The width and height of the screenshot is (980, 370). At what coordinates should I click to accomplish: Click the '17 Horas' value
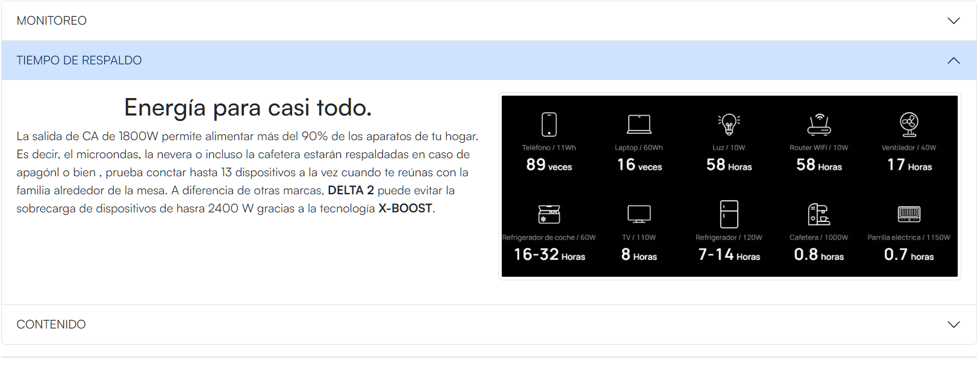(x=909, y=165)
